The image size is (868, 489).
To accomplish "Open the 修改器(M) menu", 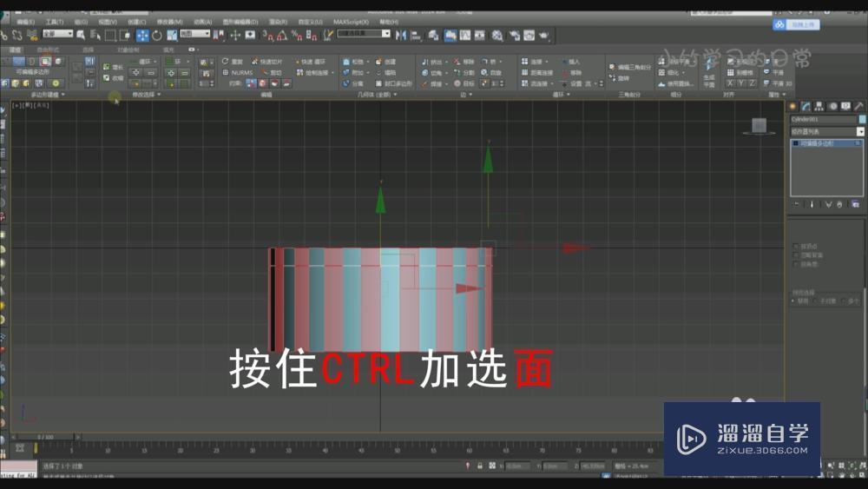I will tap(169, 22).
